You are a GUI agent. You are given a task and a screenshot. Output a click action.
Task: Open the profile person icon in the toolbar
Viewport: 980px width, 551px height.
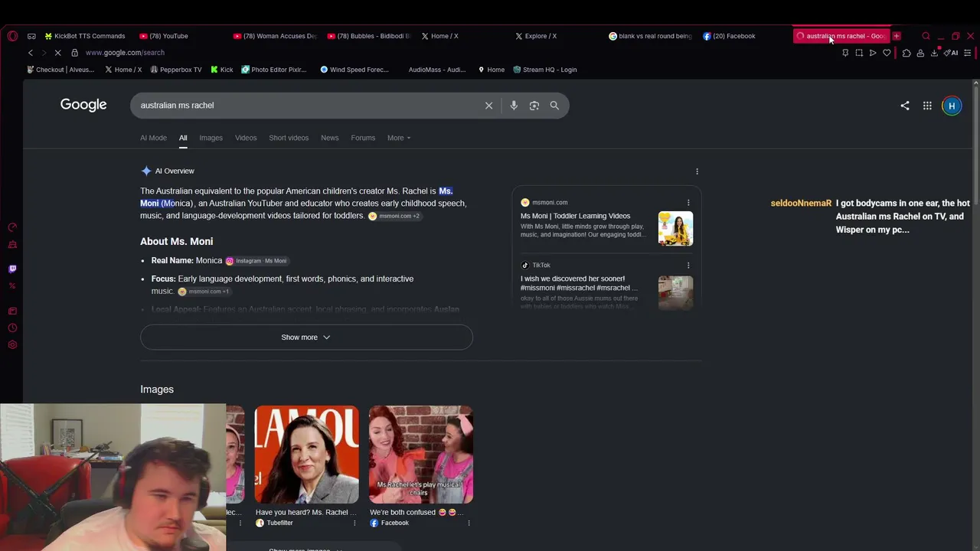click(920, 53)
